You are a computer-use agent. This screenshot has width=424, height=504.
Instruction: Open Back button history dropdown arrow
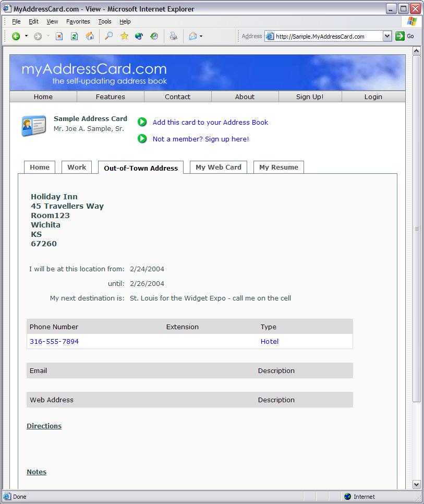click(27, 36)
